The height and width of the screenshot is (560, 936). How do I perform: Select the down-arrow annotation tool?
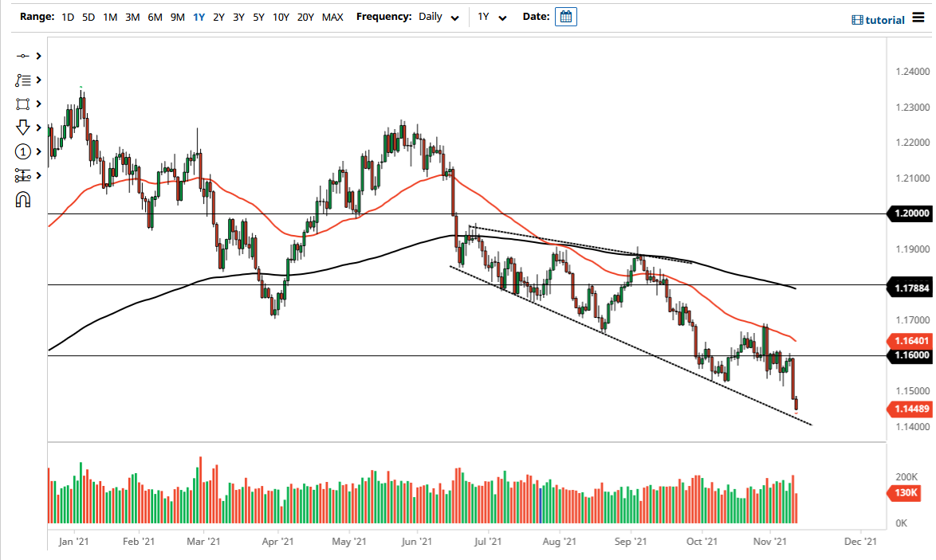point(22,127)
